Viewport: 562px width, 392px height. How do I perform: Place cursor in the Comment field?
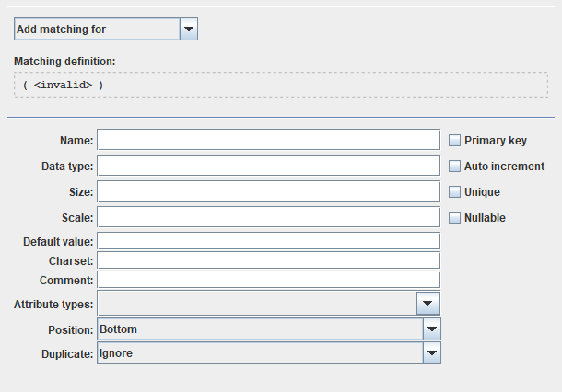(x=268, y=280)
